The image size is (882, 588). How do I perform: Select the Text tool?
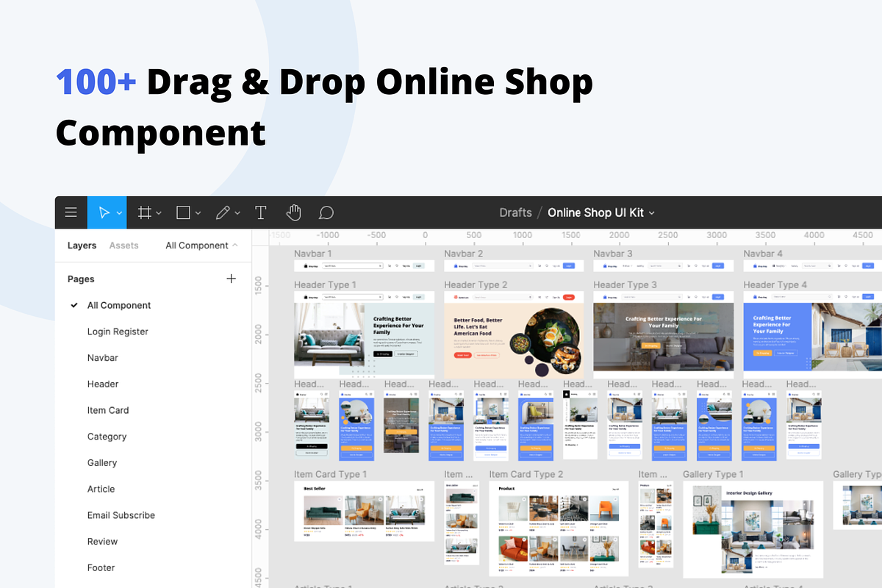(x=260, y=212)
